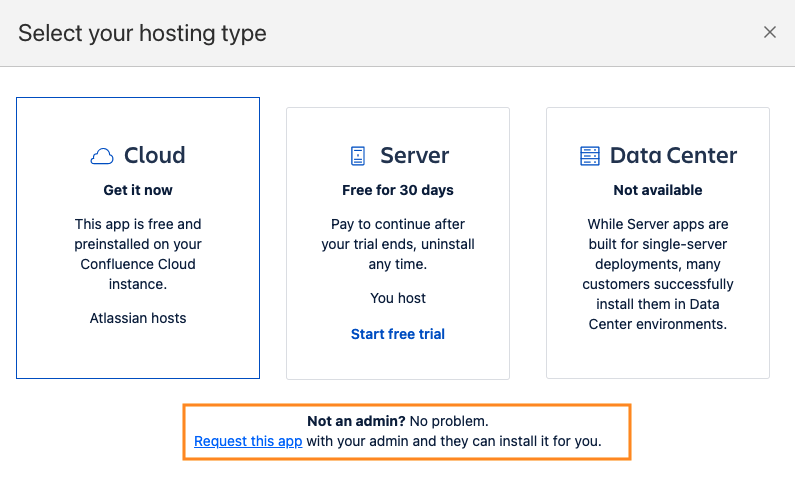Click the Not available label

(x=658, y=190)
